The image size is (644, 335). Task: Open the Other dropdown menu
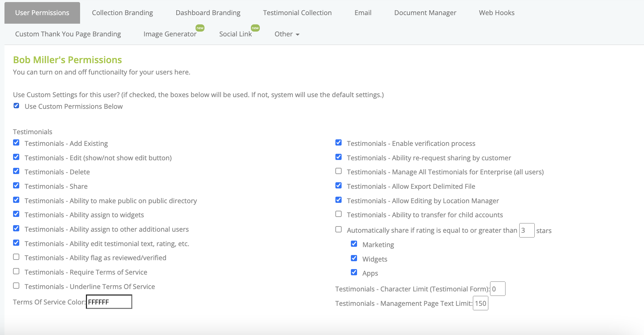[x=287, y=34]
